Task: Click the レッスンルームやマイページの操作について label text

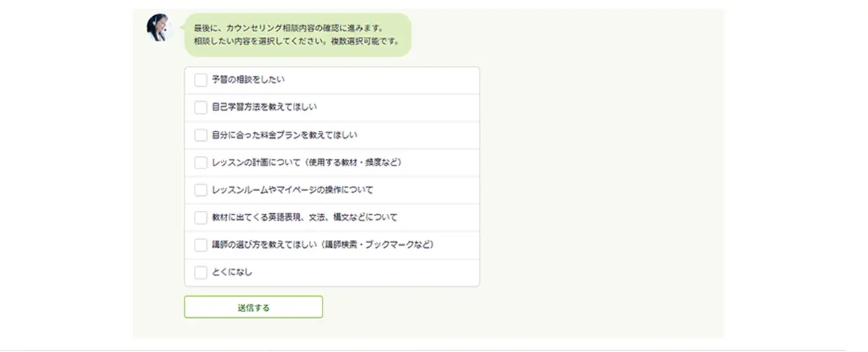Action: tap(292, 190)
